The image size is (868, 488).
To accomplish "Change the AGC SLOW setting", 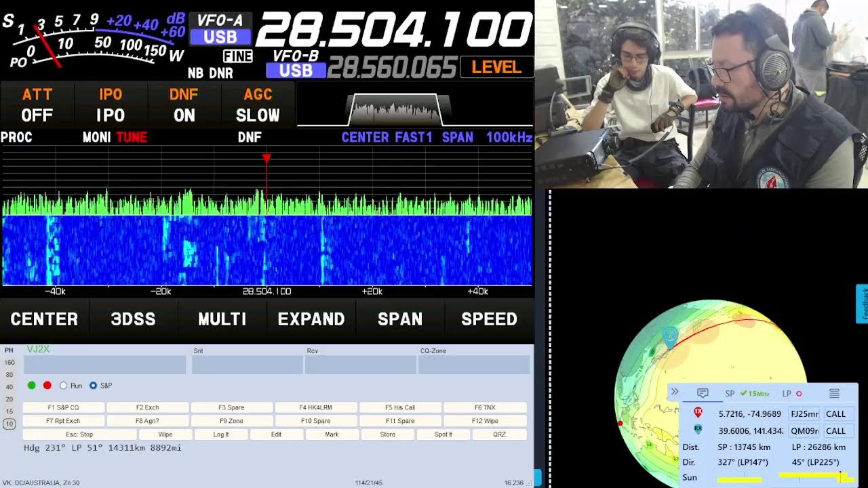I will click(258, 105).
